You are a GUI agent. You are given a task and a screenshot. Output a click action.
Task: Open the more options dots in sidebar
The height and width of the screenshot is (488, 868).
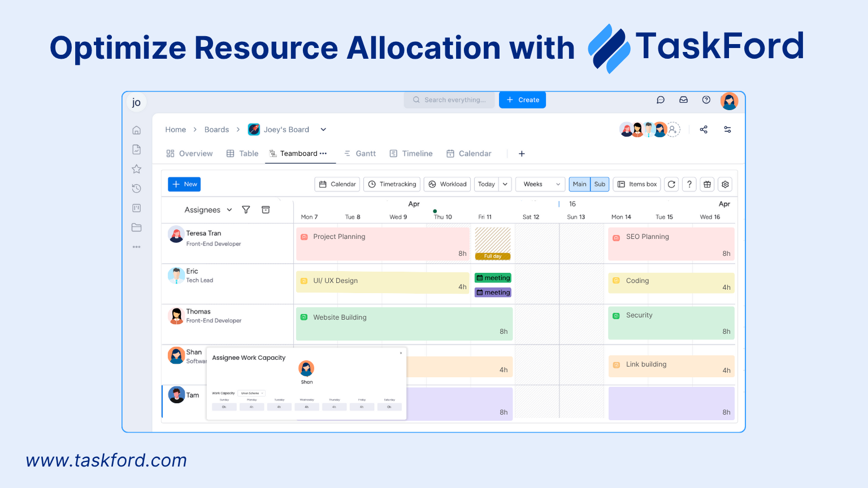136,247
